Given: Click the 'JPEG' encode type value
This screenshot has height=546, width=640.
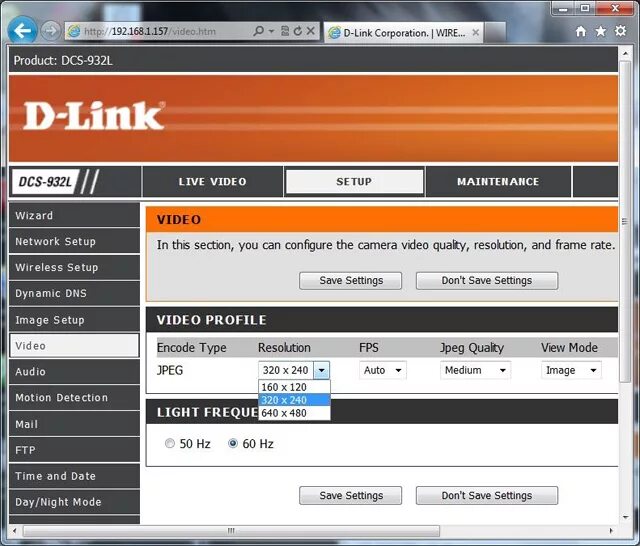Looking at the screenshot, I should [170, 370].
